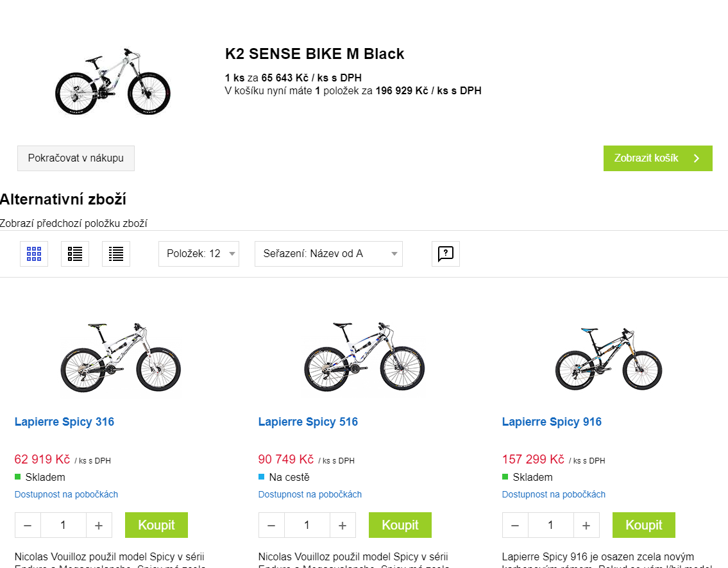This screenshot has width=728, height=568.
Task: Buy the Lapierre Spicy 316 with Koupit
Action: 157,525
